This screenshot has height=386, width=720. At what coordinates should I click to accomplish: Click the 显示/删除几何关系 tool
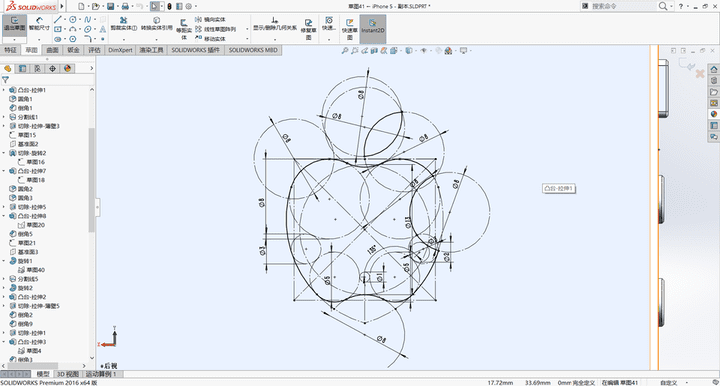(275, 24)
